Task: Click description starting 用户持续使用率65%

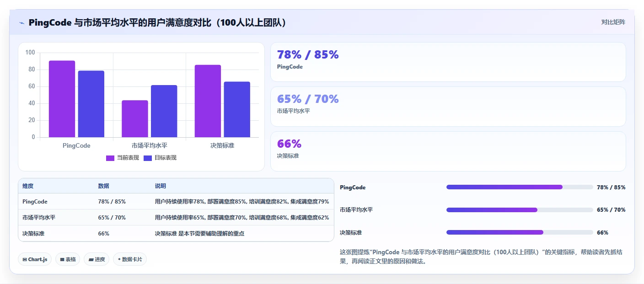Action: (x=242, y=218)
